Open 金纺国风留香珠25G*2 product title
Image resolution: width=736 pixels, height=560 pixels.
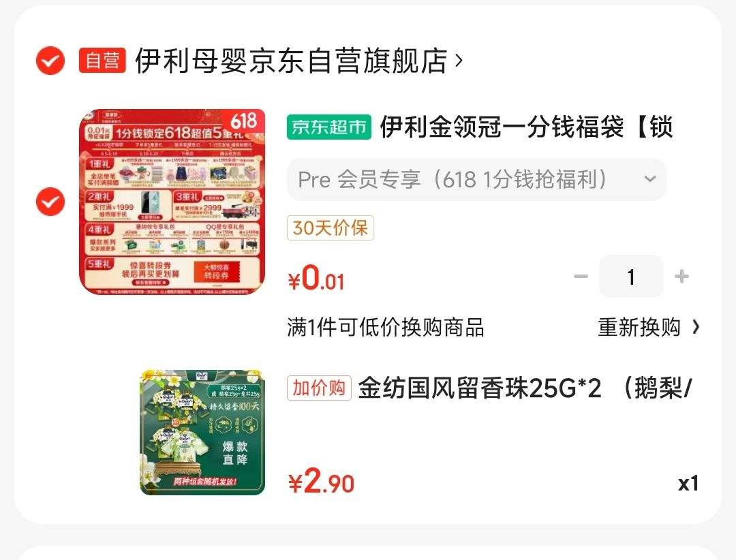tap(525, 389)
